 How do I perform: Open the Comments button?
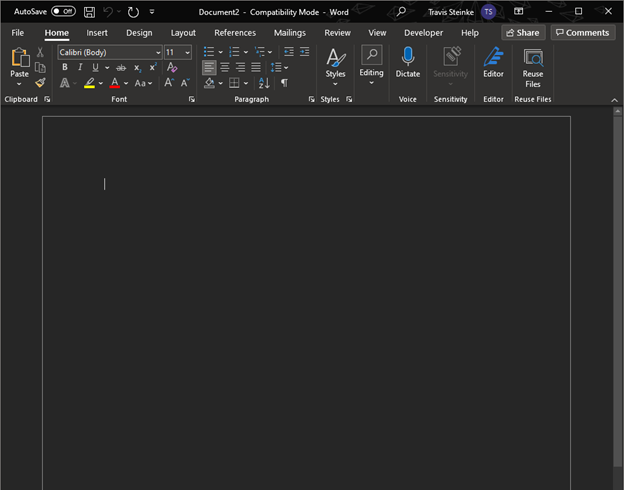[582, 33]
